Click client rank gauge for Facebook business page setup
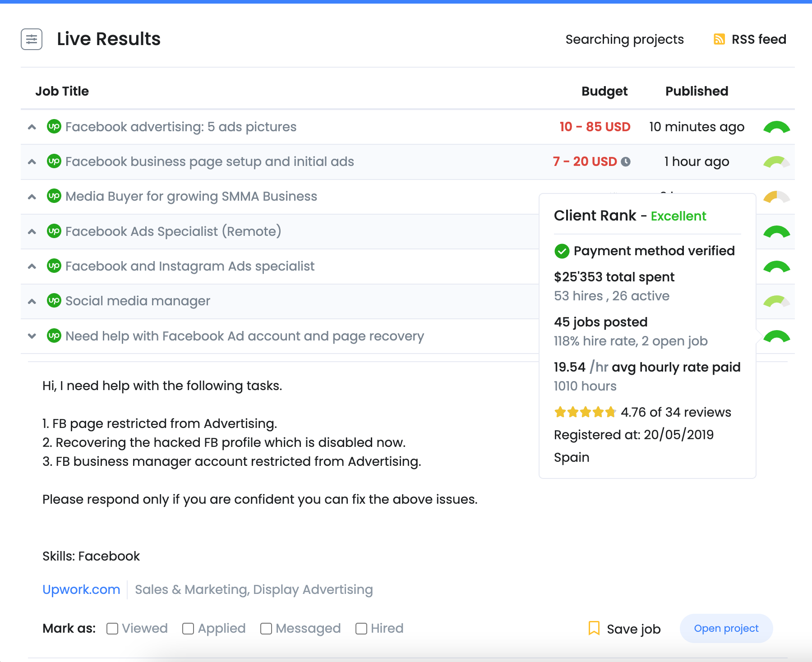The width and height of the screenshot is (812, 662). pos(776,162)
